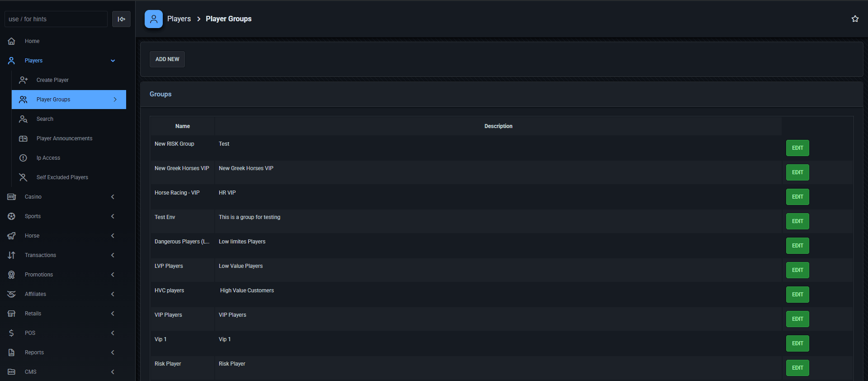Click the favorite star icon
The width and height of the screenshot is (868, 381).
[x=855, y=19]
